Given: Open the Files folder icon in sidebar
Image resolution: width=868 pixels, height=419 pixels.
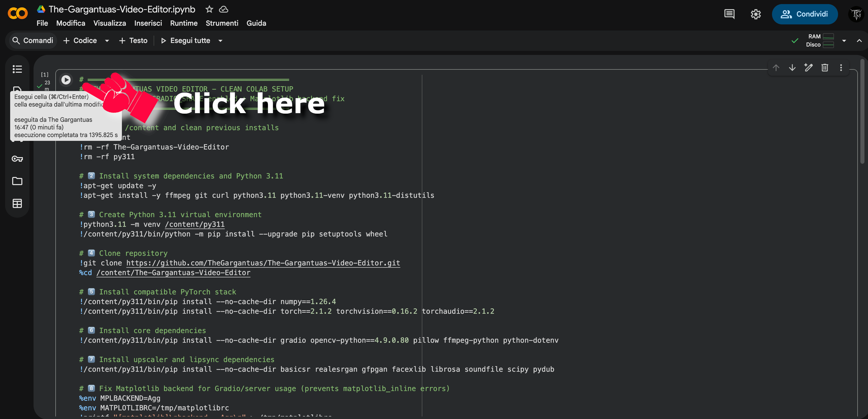Looking at the screenshot, I should click(x=17, y=181).
